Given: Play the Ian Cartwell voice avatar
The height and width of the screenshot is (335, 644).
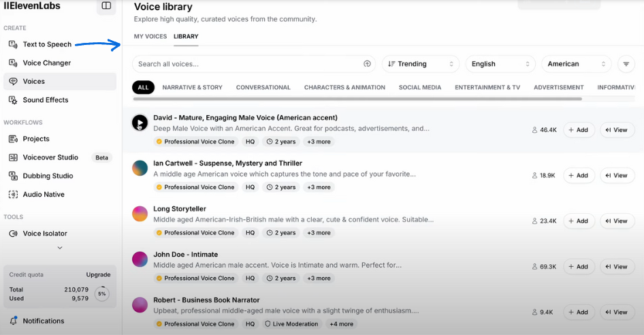Looking at the screenshot, I should click(140, 168).
